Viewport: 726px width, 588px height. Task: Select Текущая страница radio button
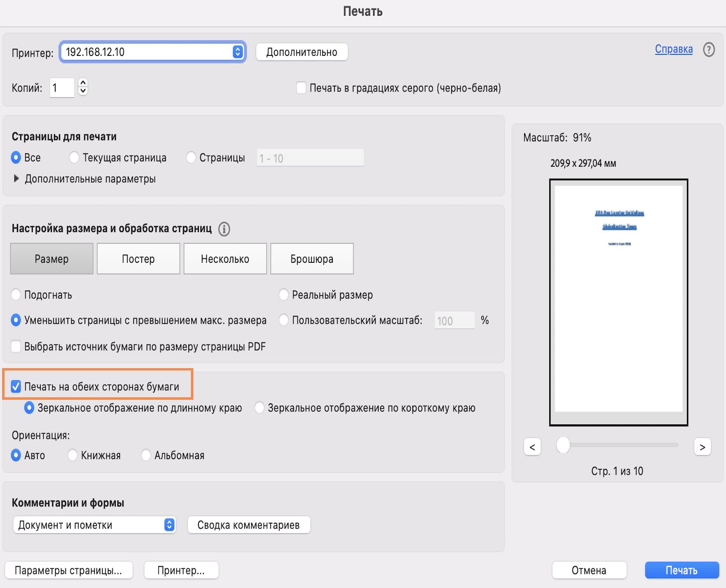tap(74, 158)
